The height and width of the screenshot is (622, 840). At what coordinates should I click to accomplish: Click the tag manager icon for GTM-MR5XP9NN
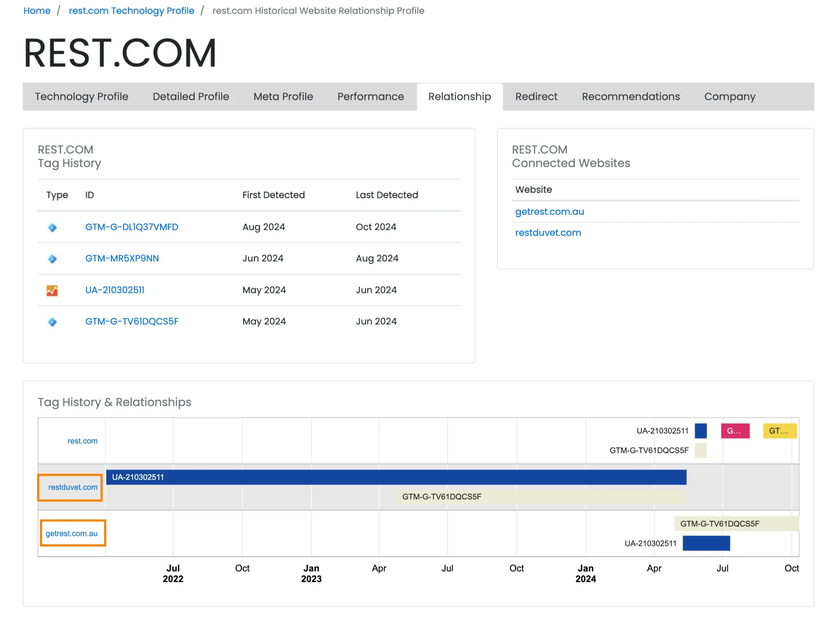tap(52, 259)
